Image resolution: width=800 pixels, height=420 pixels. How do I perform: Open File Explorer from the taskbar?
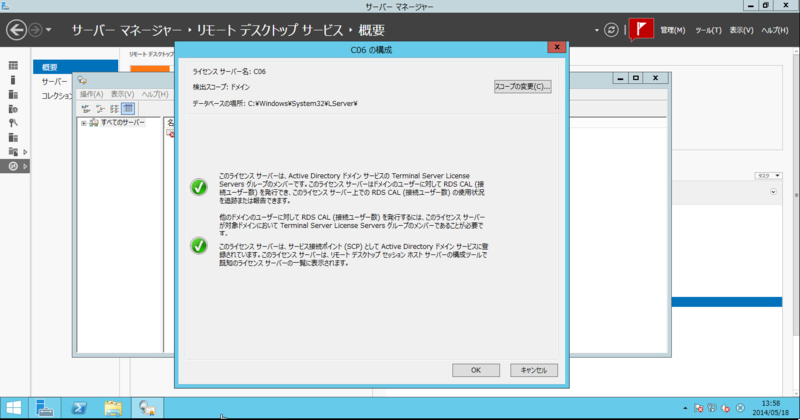click(x=113, y=408)
